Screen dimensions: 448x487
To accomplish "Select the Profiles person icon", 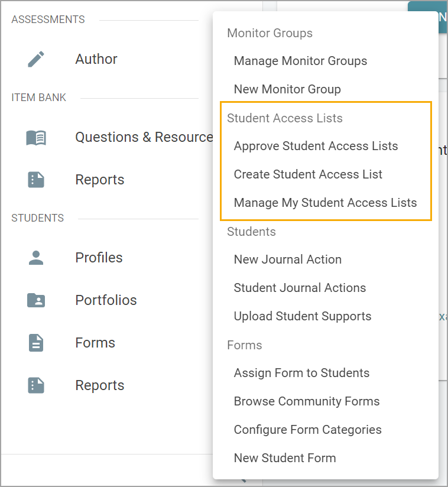I will pos(36,258).
